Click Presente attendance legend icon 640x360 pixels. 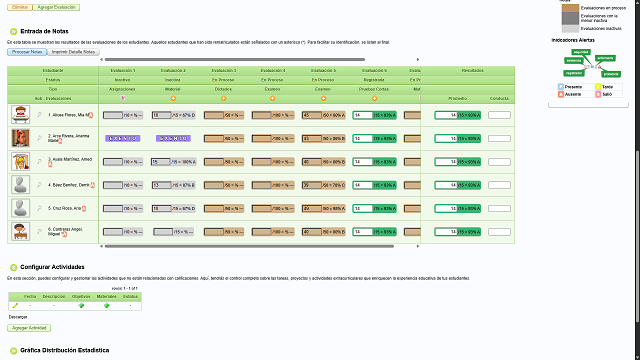coord(561,87)
